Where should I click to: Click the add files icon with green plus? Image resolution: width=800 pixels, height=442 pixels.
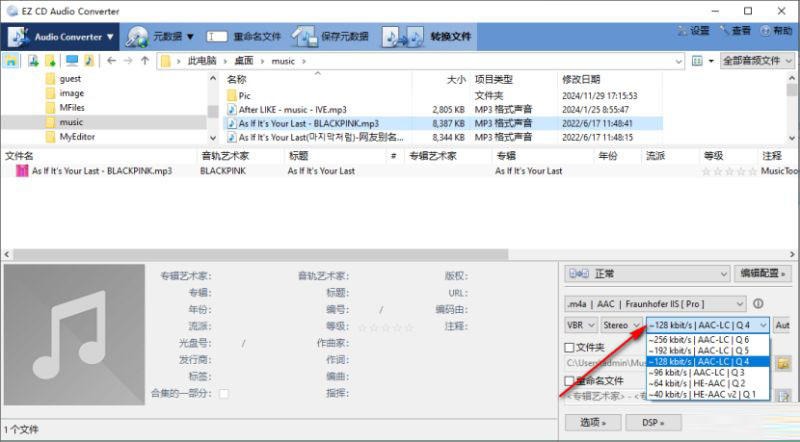tap(34, 61)
